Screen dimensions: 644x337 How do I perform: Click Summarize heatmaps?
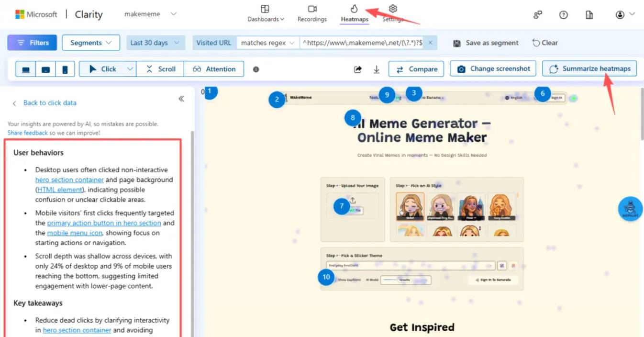pos(589,68)
